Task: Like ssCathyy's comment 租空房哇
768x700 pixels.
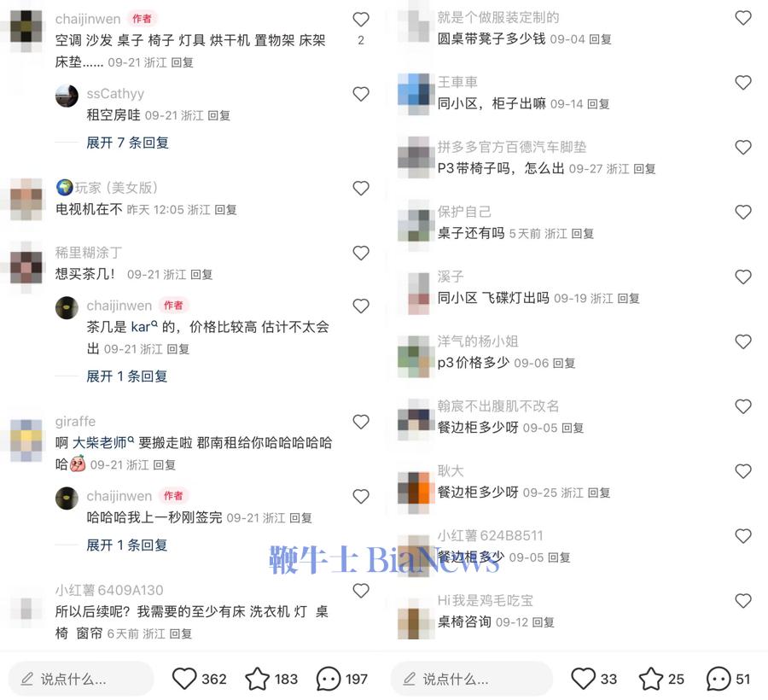Action: tap(361, 94)
